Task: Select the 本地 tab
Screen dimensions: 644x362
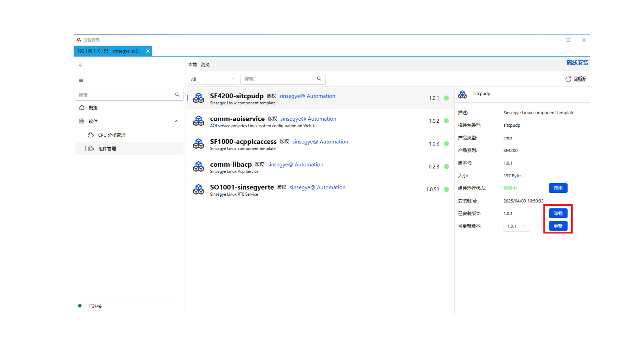Action: coord(192,64)
